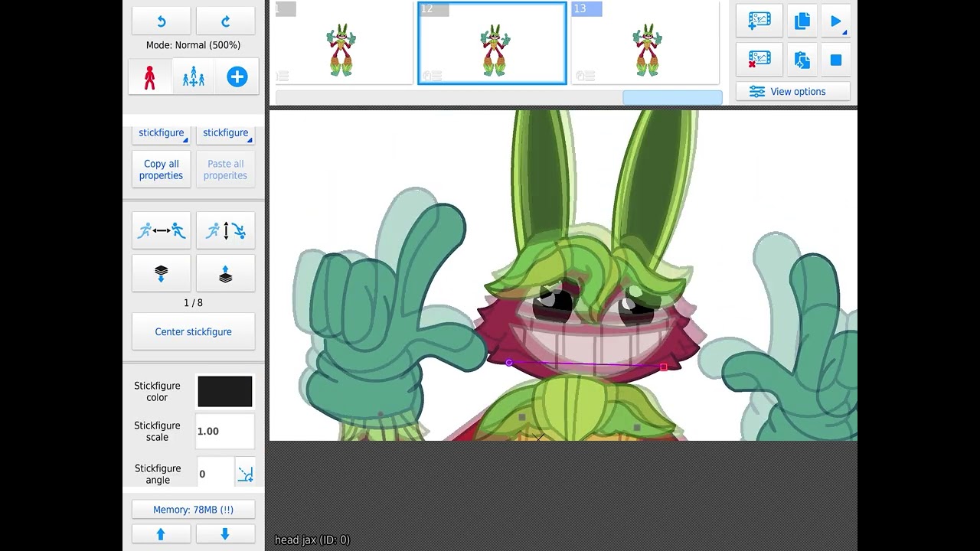Undo the last action

(161, 21)
